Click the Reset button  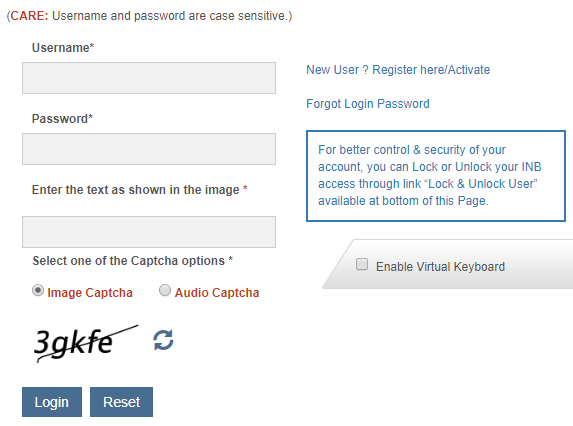point(121,402)
